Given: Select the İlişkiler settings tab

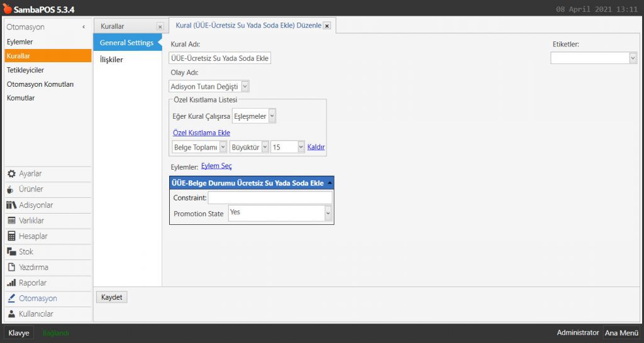Looking at the screenshot, I should [111, 60].
